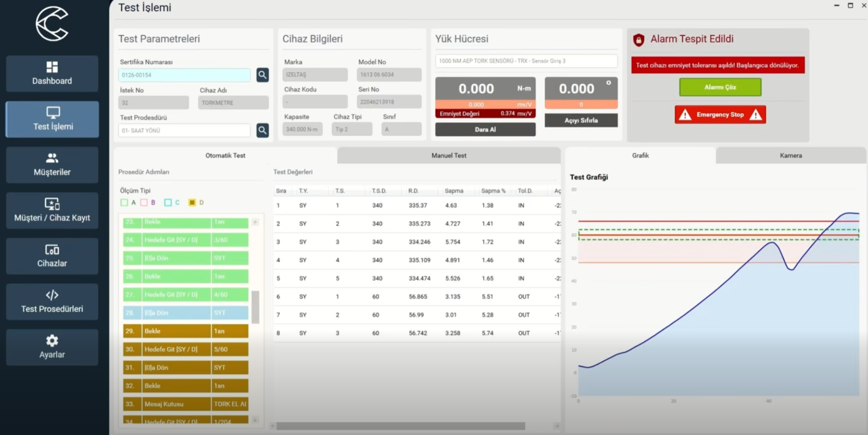Image resolution: width=868 pixels, height=435 pixels.
Task: Switch to Kamera tab
Action: click(x=791, y=155)
